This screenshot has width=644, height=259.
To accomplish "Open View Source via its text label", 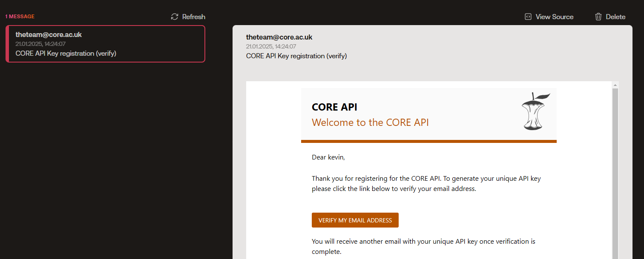I will tap(555, 17).
